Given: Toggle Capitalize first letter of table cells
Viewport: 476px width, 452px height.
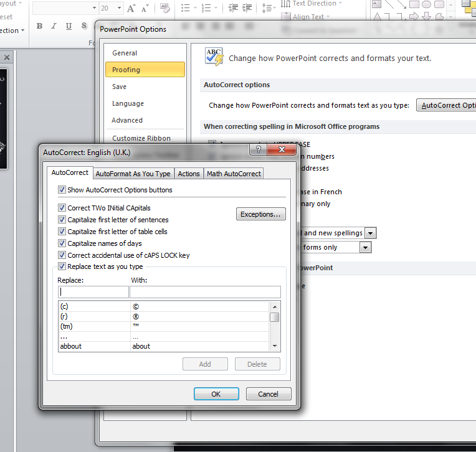Looking at the screenshot, I should pos(62,232).
